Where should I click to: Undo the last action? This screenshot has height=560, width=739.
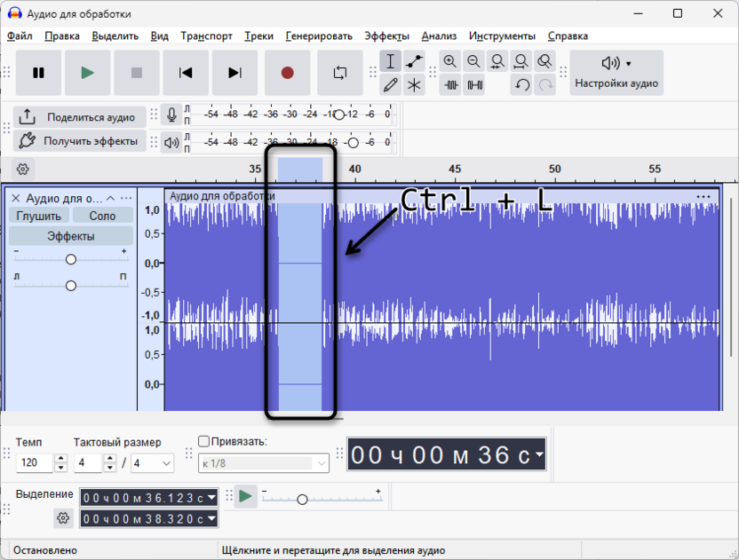(x=521, y=84)
